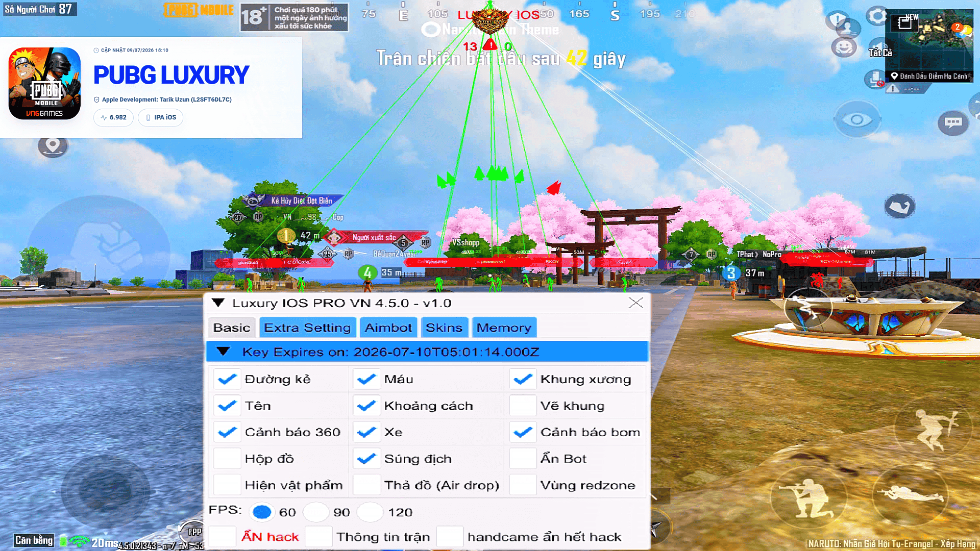980x551 pixels.
Task: Click the 6.982 views badge
Action: click(113, 117)
